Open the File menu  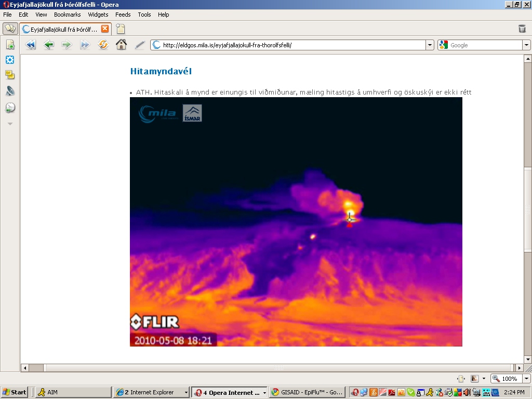click(x=7, y=15)
